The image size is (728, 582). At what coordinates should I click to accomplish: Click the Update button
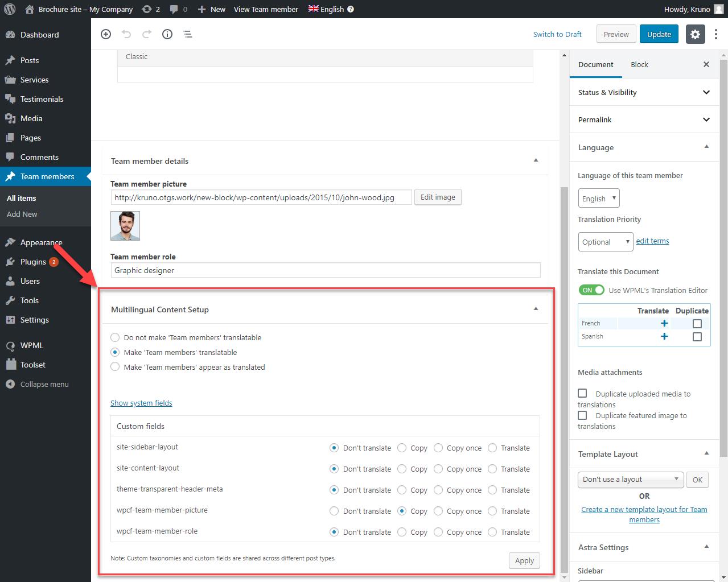pos(659,34)
